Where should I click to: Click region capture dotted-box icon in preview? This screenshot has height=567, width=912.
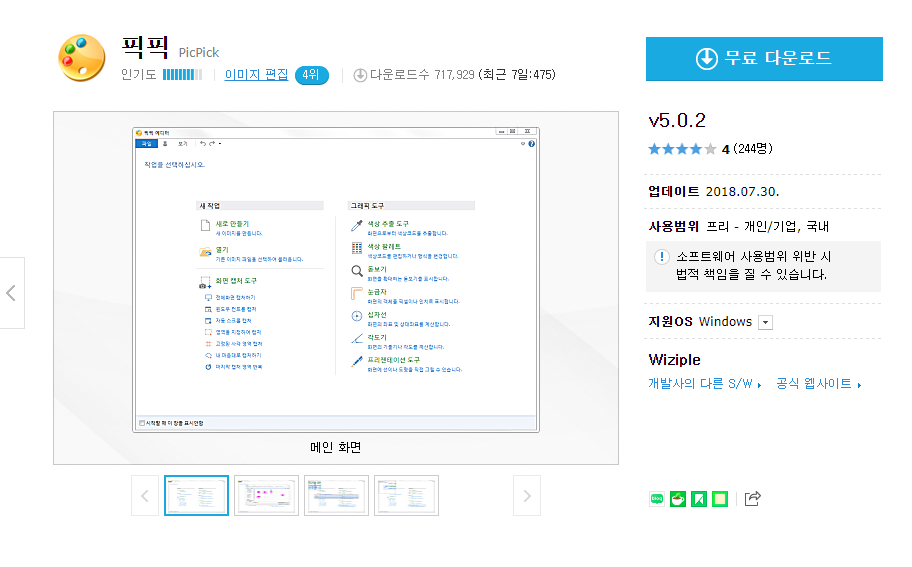pos(208,333)
